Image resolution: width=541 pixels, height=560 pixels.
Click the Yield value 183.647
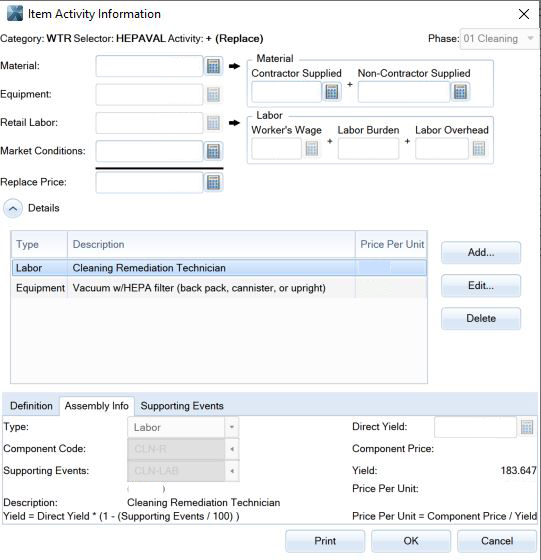519,470
